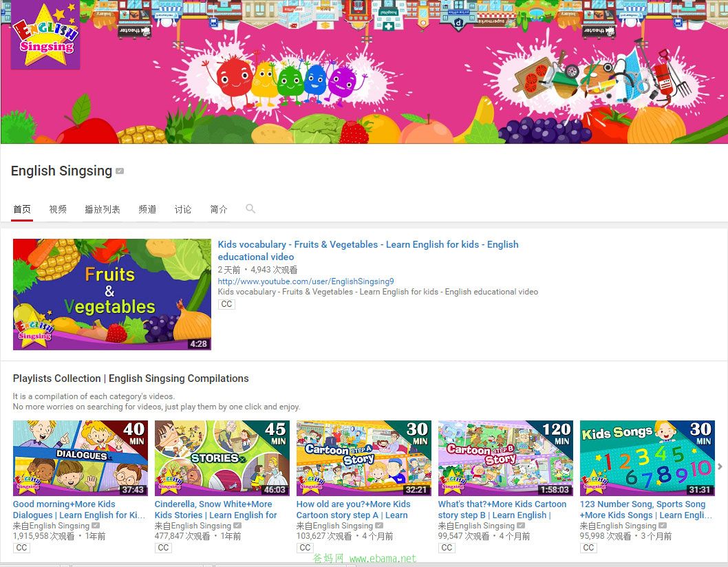Click the CC badge under What's that video
This screenshot has height=567, width=728.
[x=447, y=548]
